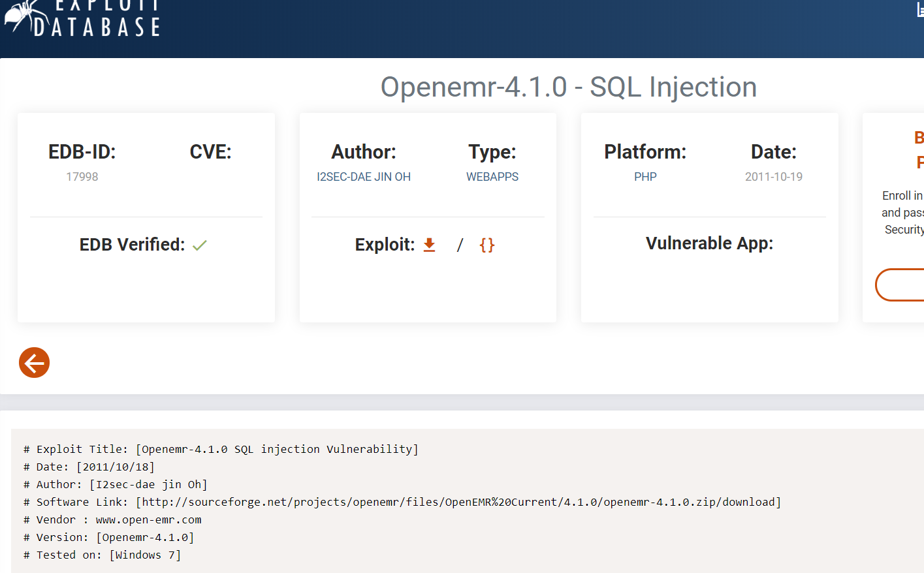Screen dimensions: 924x573
Task: Open the WEBAPPS type link
Action: (492, 177)
